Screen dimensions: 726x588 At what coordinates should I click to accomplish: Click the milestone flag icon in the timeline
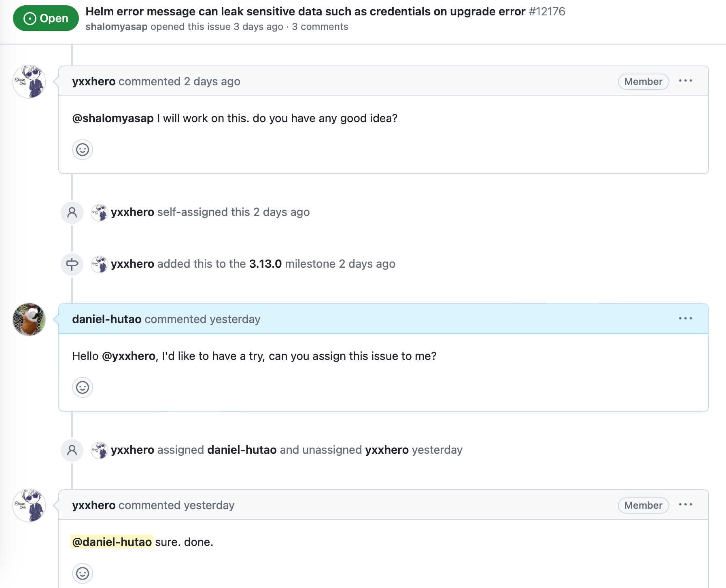[x=72, y=264]
